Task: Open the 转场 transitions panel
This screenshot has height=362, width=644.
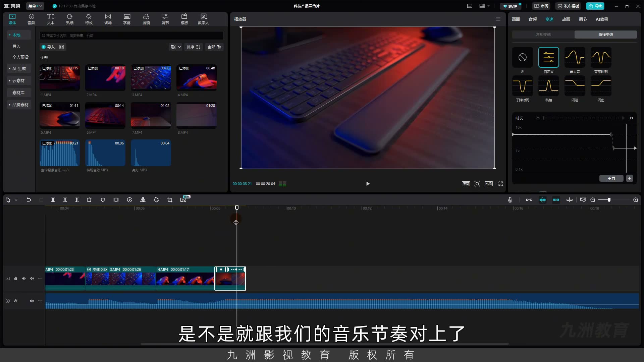Action: pos(108,19)
